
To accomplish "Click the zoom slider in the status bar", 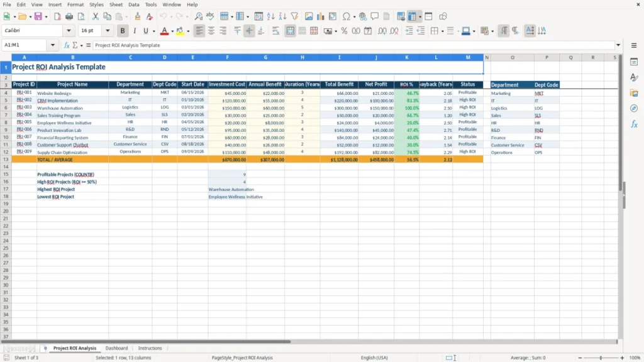I will click(601, 358).
